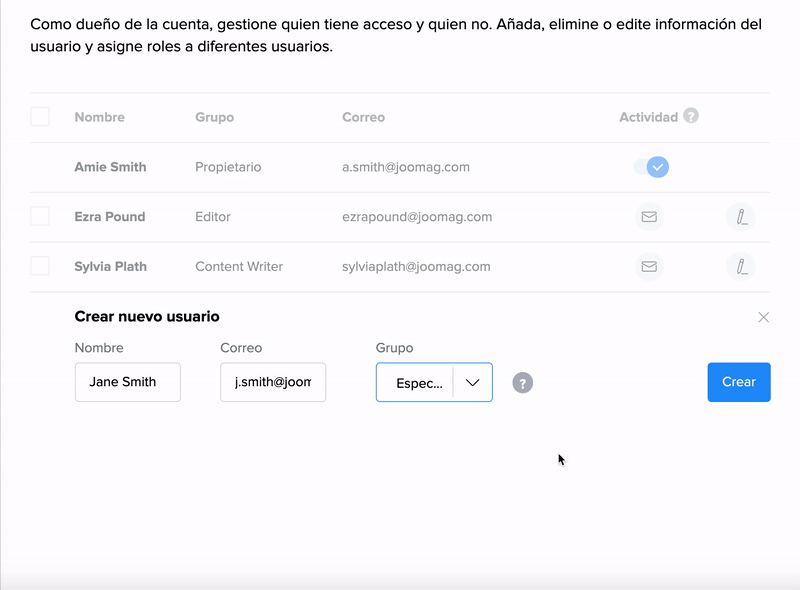Viewport: 800px width, 590px height.
Task: Open the Actividad help question mark
Action: [x=690, y=116]
